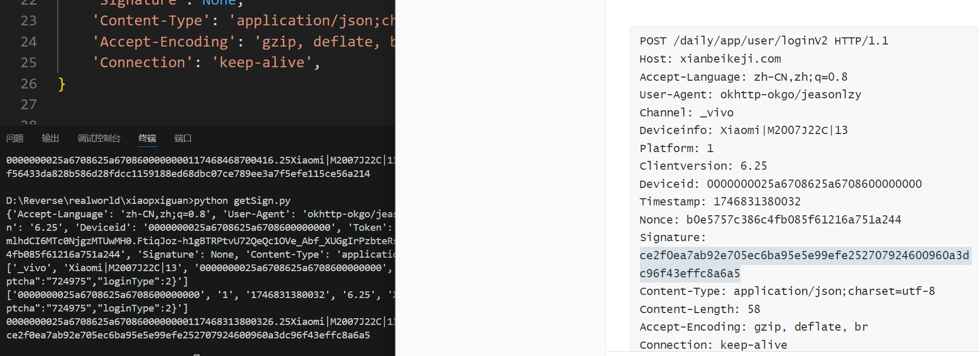980x356 pixels.
Task: Click the Nonce header value
Action: coord(793,220)
